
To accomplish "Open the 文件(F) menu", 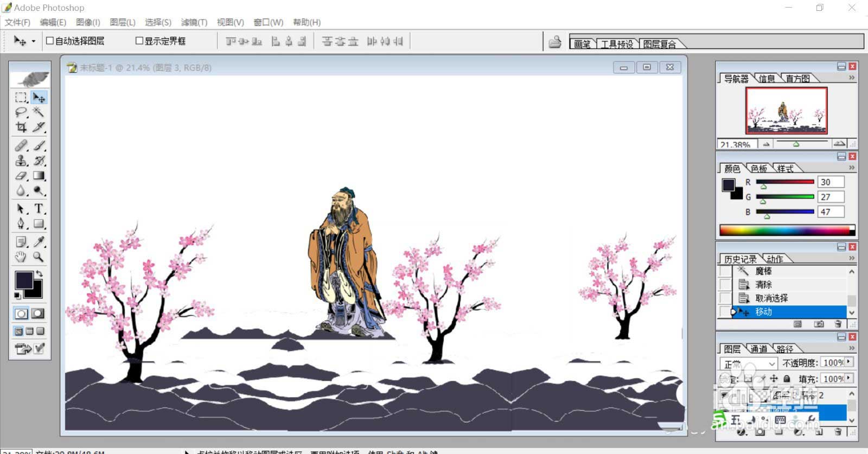I will pyautogui.click(x=17, y=22).
